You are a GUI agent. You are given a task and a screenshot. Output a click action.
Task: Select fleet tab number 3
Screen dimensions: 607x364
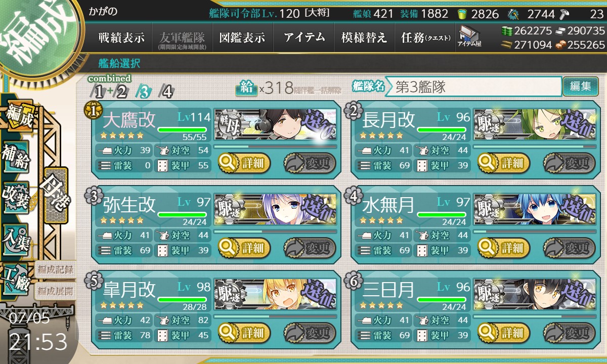coord(144,92)
